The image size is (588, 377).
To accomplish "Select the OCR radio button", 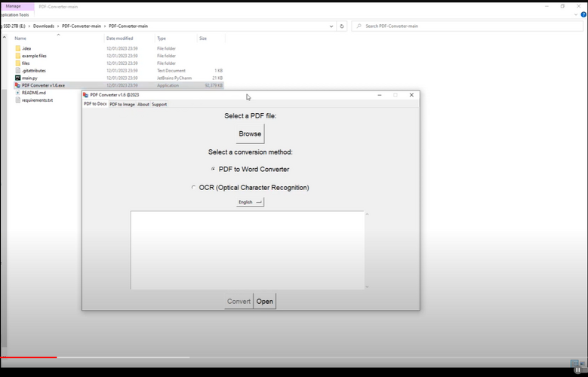I will point(193,187).
